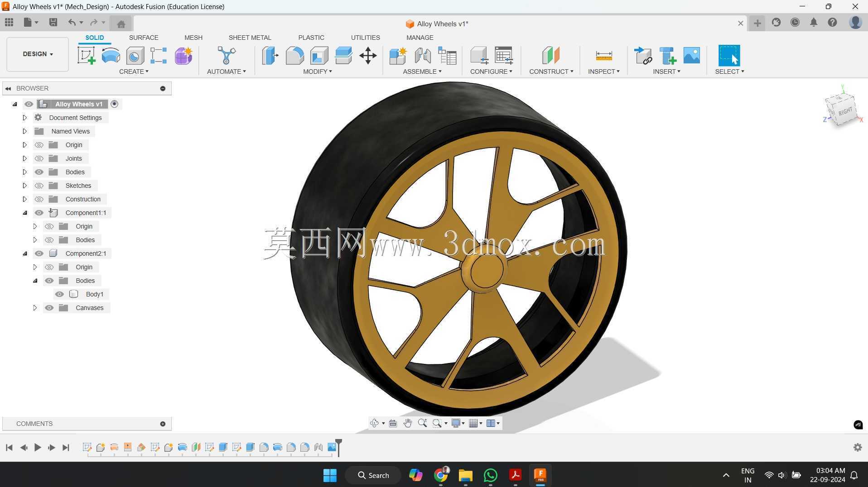Activate the Select tool
The width and height of the screenshot is (868, 487).
pos(729,56)
